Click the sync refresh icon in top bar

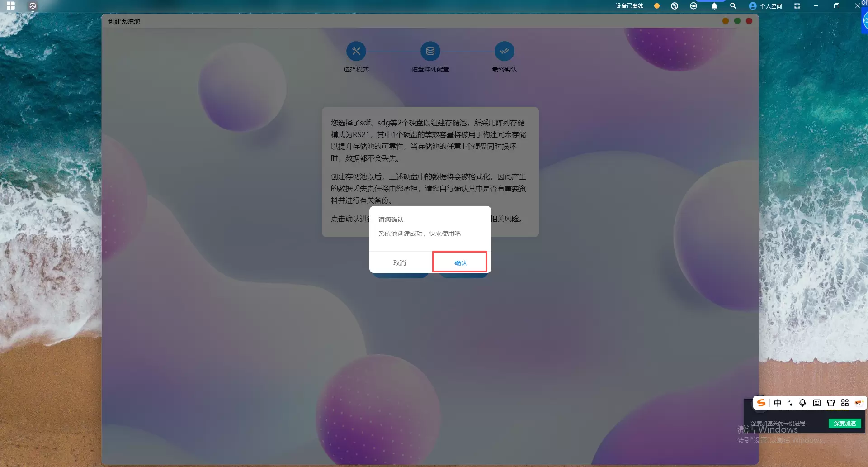pyautogui.click(x=693, y=6)
